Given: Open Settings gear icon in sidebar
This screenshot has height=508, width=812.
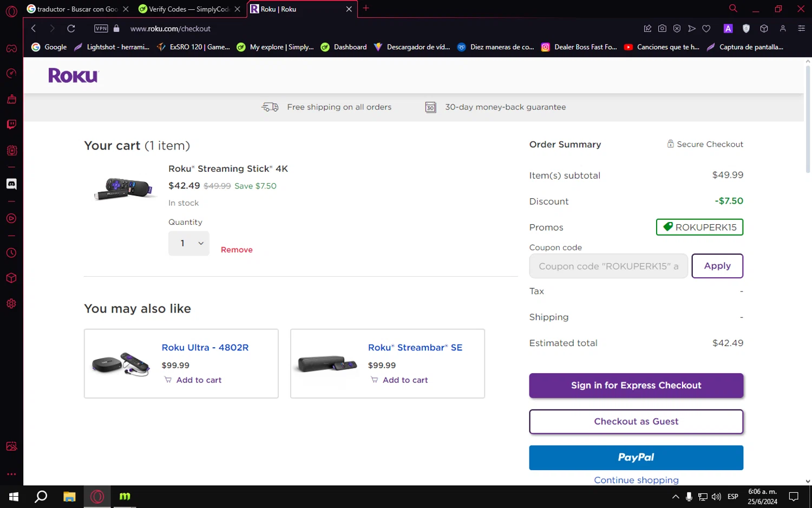Looking at the screenshot, I should click(x=11, y=304).
